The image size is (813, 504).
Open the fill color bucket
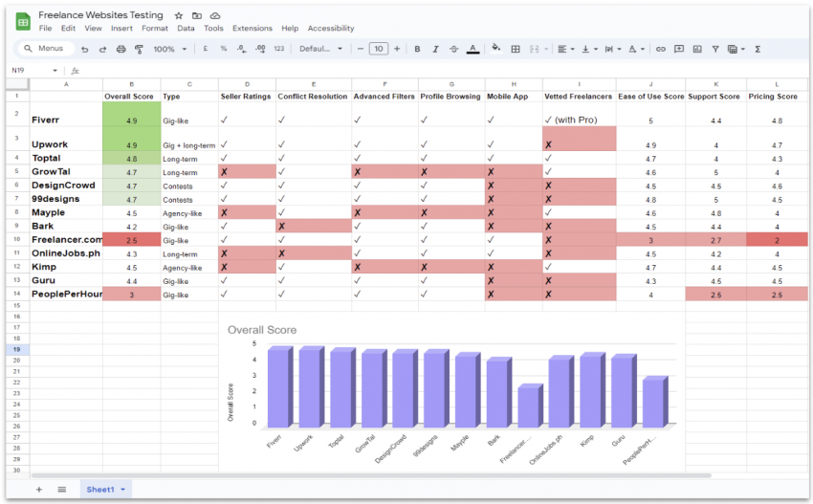click(496, 49)
